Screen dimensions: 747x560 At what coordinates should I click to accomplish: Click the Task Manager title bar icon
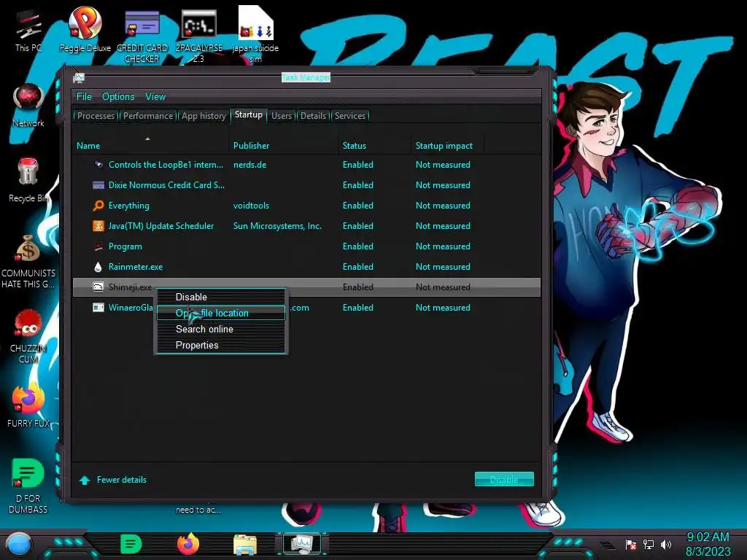click(79, 77)
